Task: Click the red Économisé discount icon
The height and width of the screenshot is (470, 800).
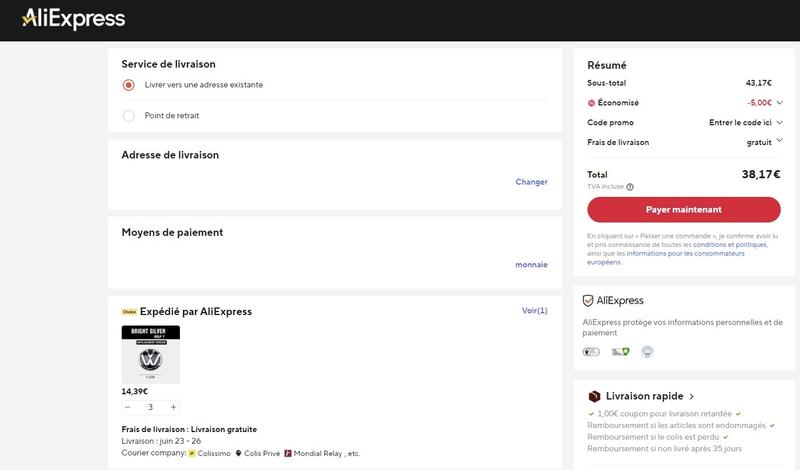Action: pyautogui.click(x=591, y=103)
